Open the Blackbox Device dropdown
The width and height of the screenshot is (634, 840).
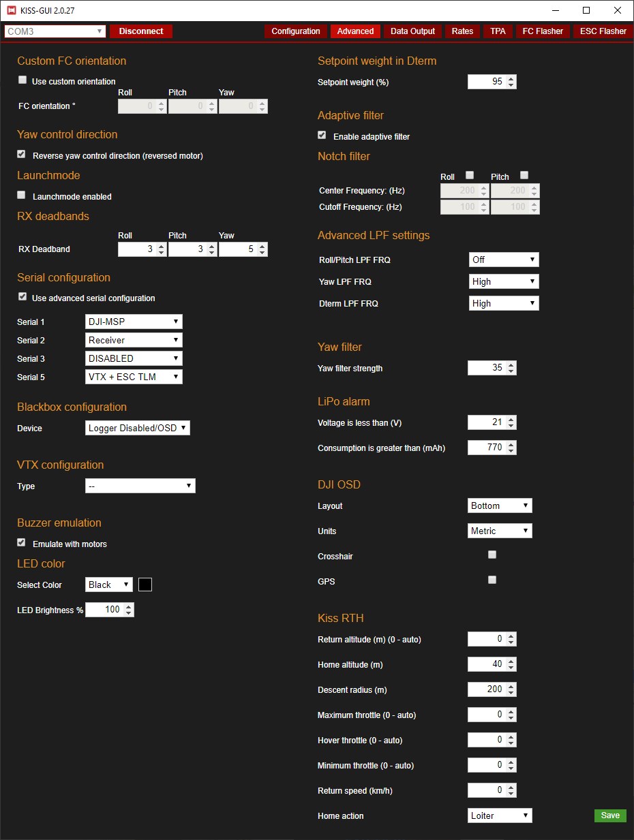138,428
